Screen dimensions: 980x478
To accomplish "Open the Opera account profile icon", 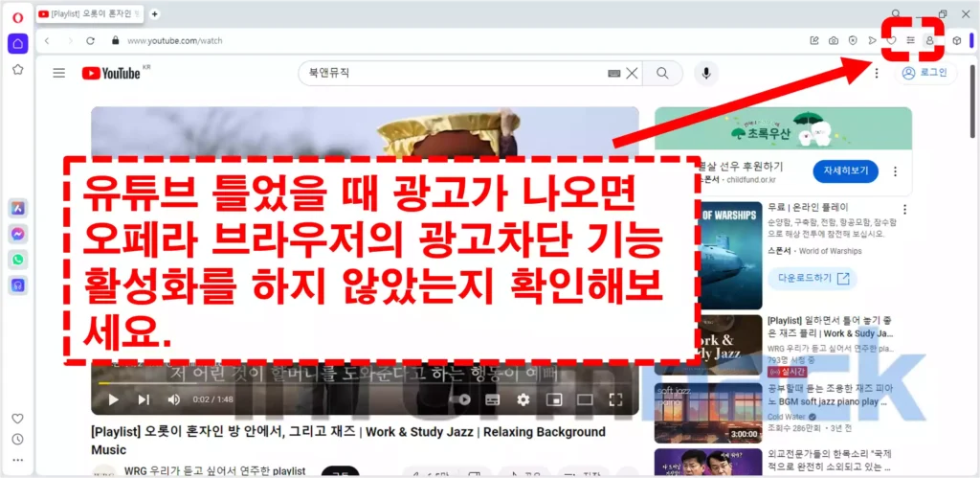I will pos(929,40).
